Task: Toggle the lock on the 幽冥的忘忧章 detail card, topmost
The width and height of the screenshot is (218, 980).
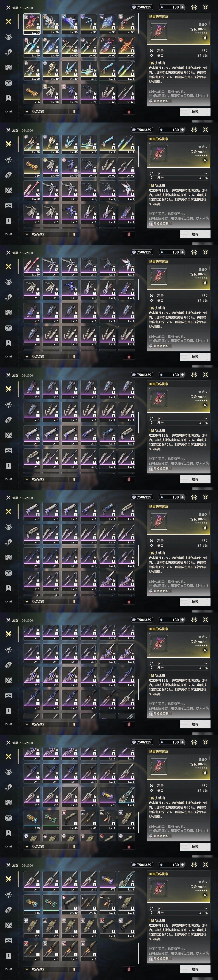Action: coord(205,38)
